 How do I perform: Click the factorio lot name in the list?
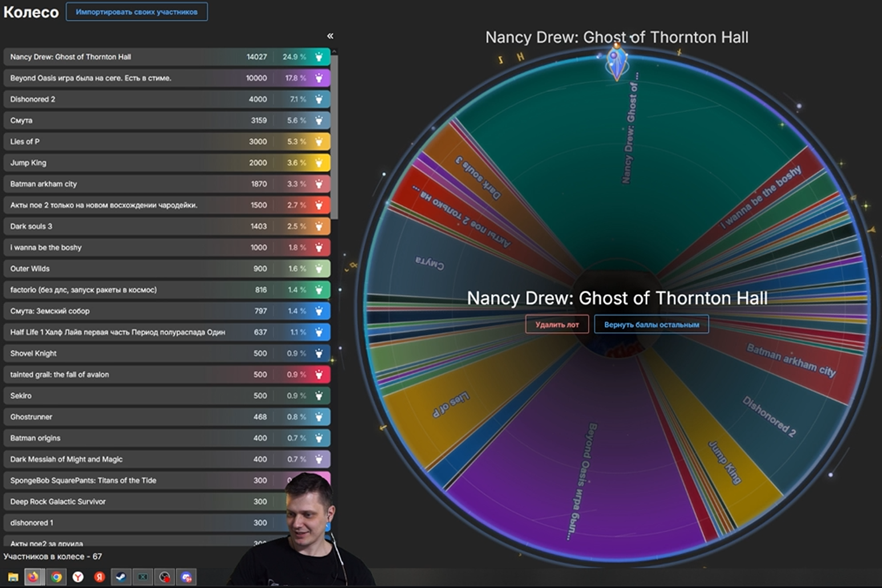[83, 290]
